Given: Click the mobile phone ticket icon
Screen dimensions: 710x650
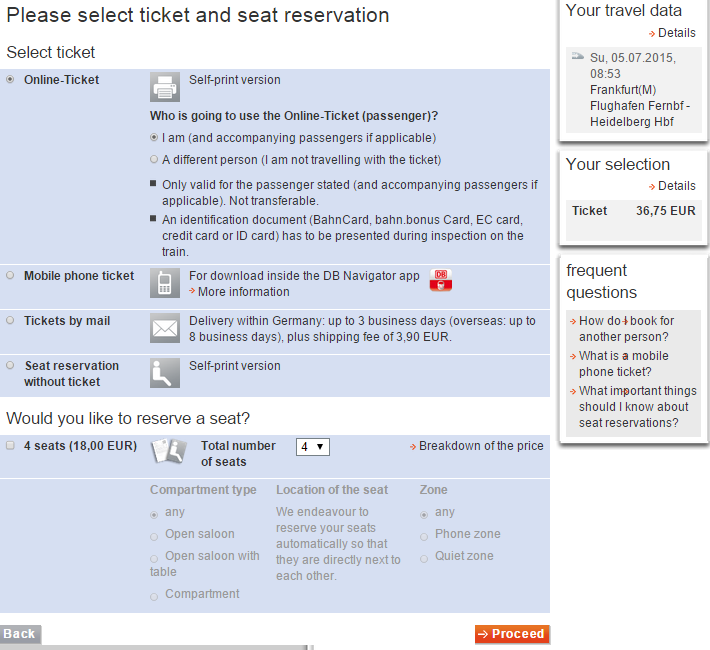Looking at the screenshot, I should [165, 283].
